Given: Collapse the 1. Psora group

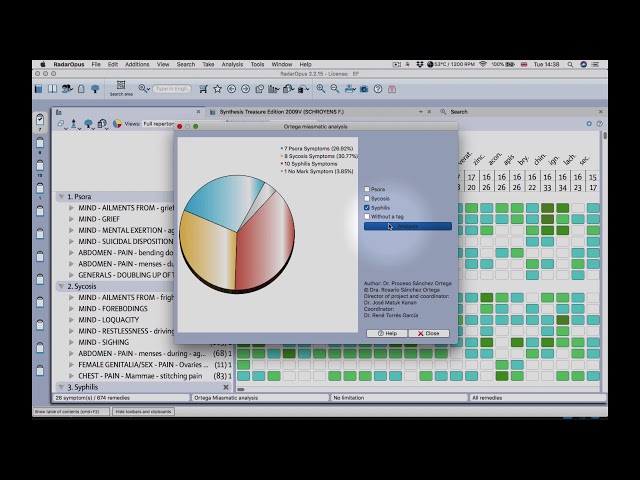Looking at the screenshot, I should (x=61, y=197).
